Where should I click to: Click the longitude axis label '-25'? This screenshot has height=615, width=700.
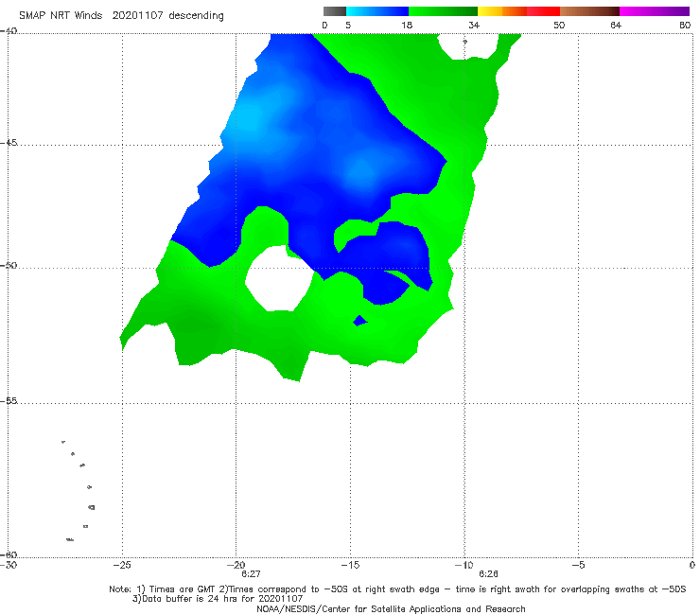pyautogui.click(x=122, y=566)
